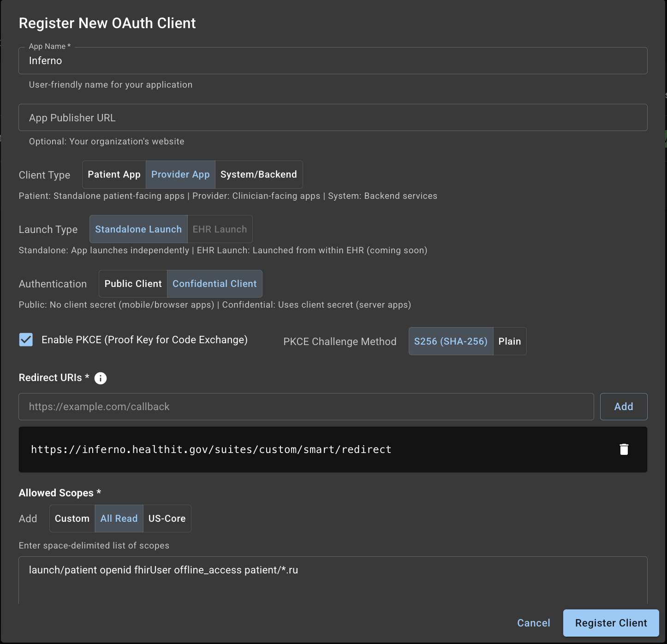This screenshot has width=667, height=644.
Task: Click into the redirect URI input field
Action: 306,407
